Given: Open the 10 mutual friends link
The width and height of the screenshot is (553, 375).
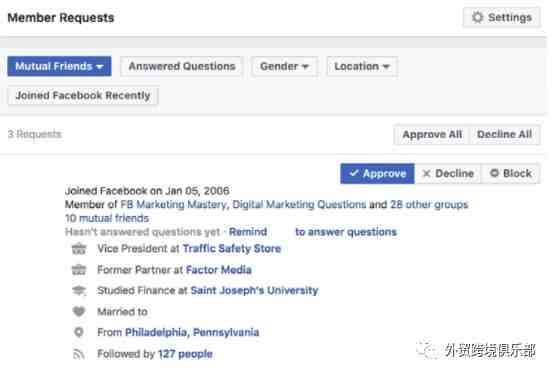Looking at the screenshot, I should [x=107, y=218].
